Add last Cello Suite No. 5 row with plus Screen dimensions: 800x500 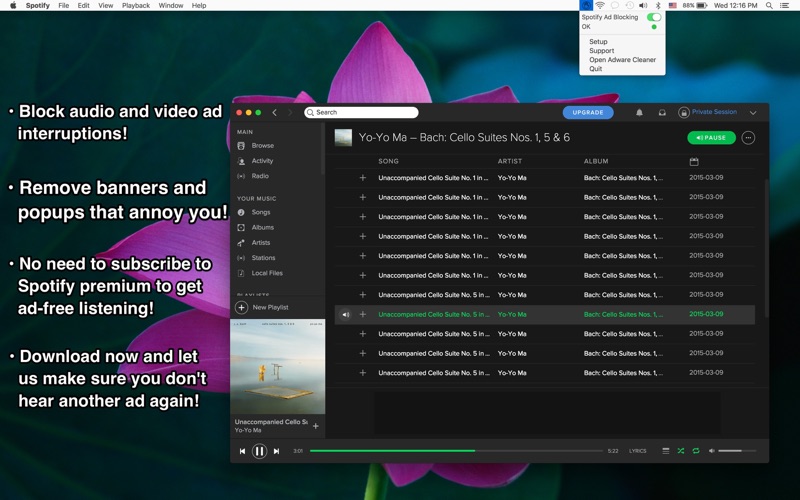pyautogui.click(x=363, y=373)
